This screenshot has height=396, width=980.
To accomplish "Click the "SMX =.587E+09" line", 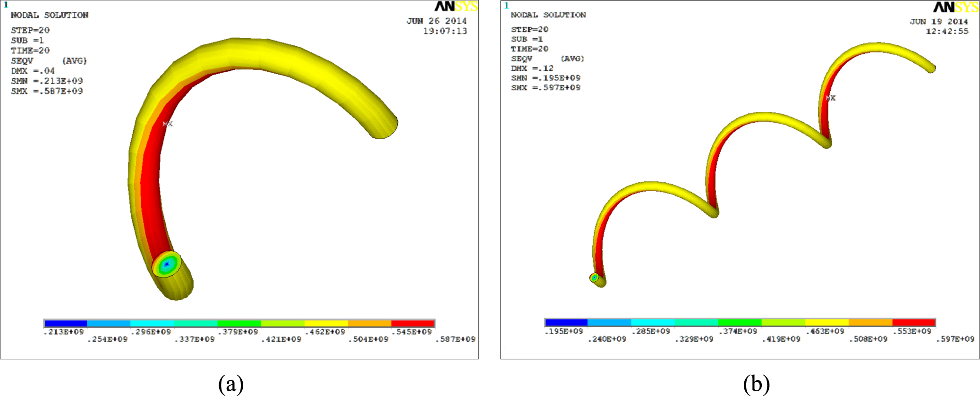I will (47, 91).
